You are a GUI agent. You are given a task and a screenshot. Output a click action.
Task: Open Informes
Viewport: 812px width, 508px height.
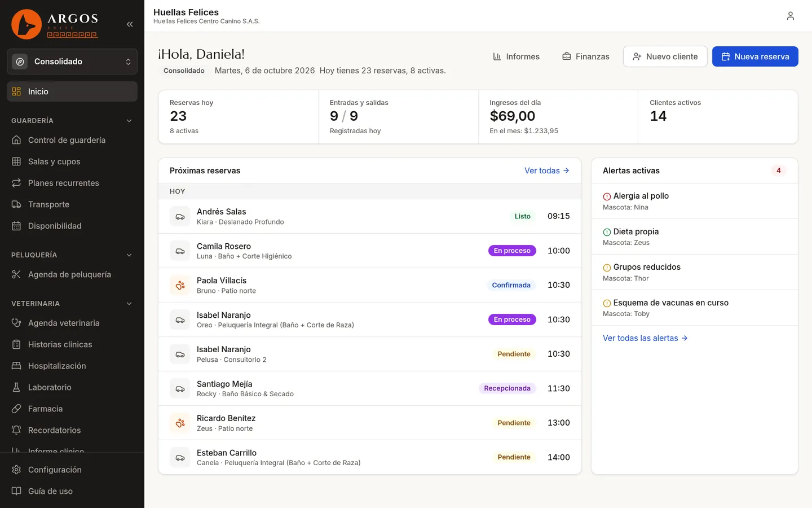[x=516, y=56]
